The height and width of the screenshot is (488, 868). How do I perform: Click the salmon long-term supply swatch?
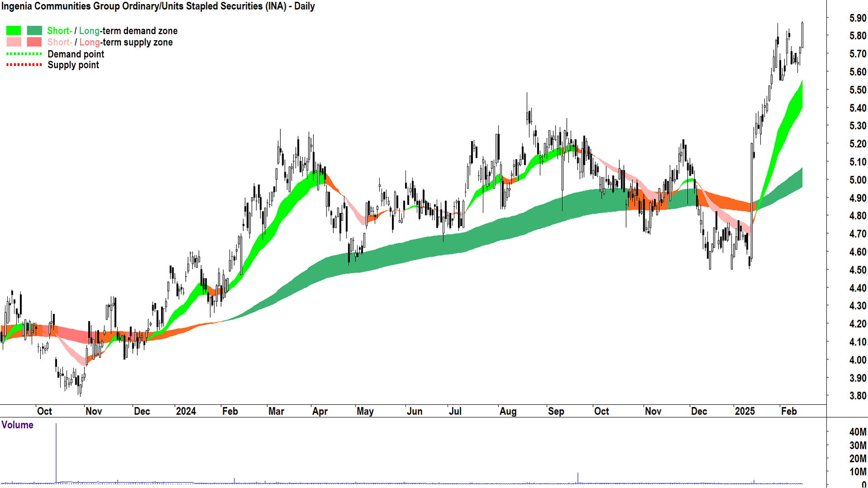(x=34, y=42)
